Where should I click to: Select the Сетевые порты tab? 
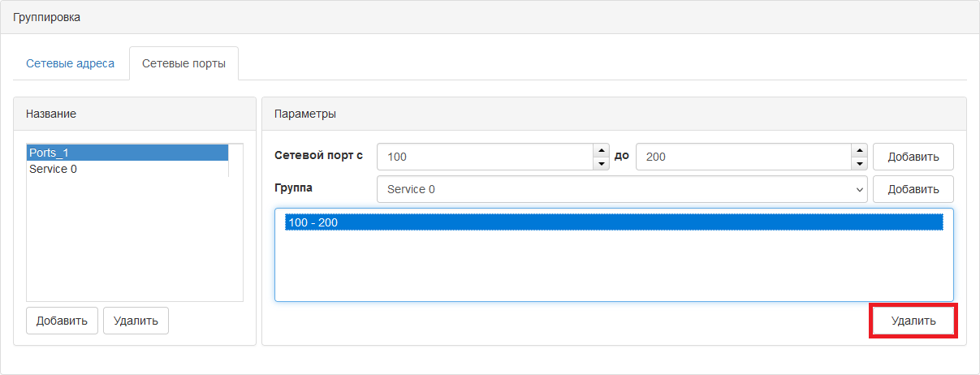[183, 63]
